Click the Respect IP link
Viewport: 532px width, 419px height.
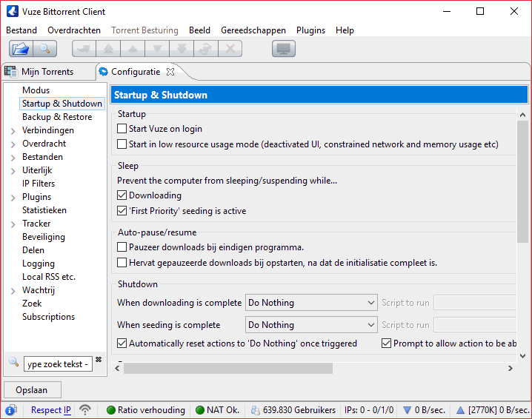[x=51, y=410]
